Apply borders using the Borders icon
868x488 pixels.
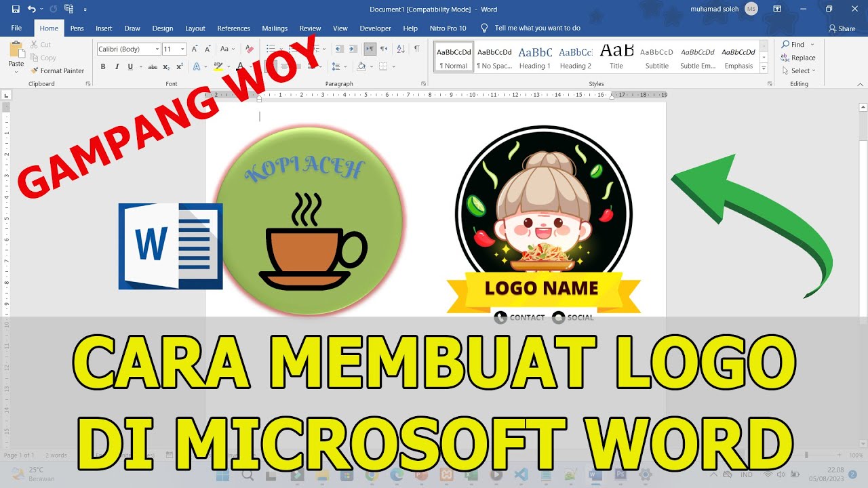[383, 66]
